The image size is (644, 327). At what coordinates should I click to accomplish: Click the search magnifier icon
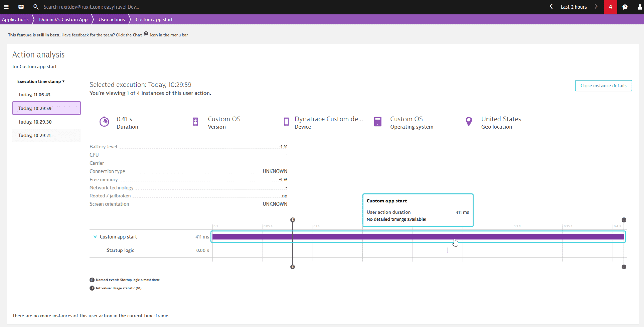coord(36,7)
